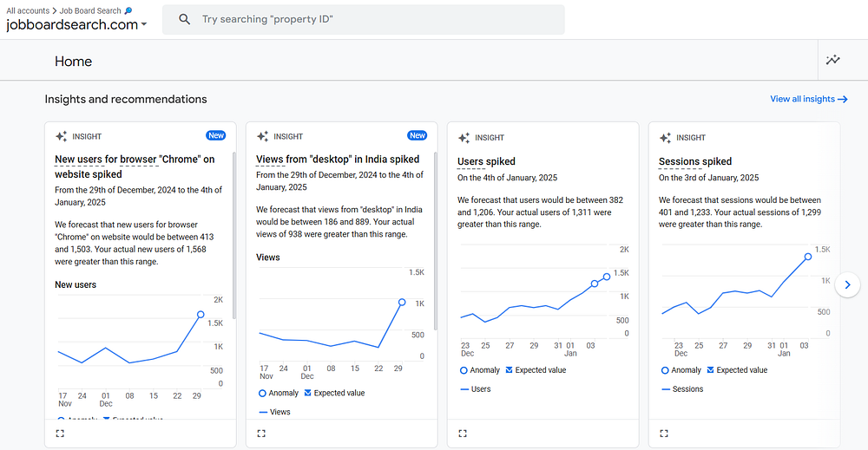
Task: Click the anomaly point on Sessions chart
Action: [808, 256]
